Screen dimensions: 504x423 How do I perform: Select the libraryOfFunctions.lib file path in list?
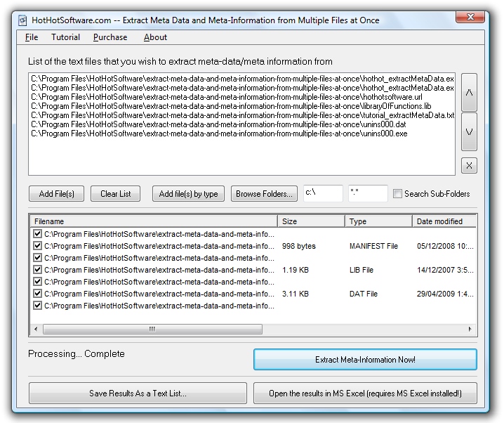tap(231, 106)
